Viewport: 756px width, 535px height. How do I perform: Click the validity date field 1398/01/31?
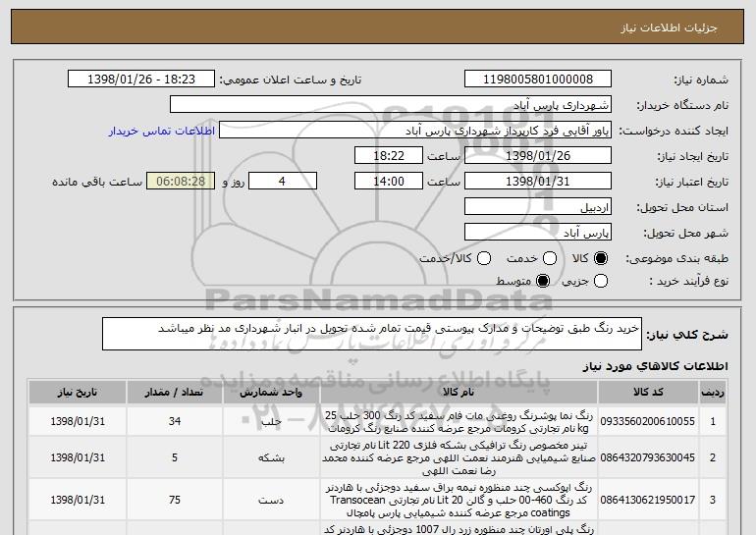pos(538,182)
